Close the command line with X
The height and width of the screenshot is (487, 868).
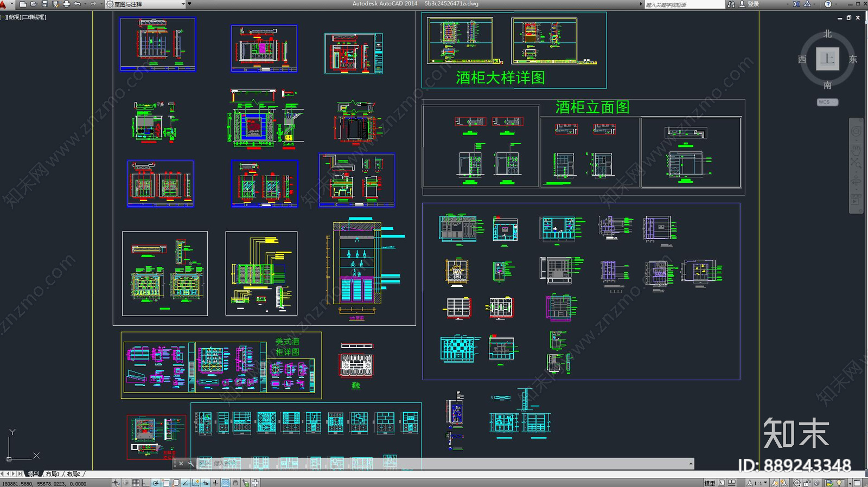pos(181,464)
